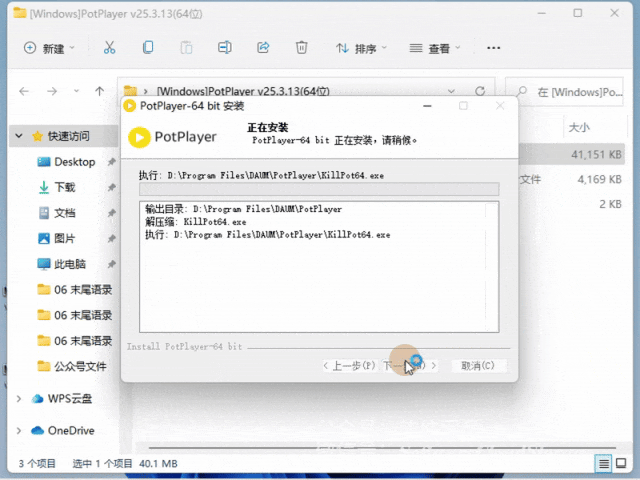The height and width of the screenshot is (480, 640).
Task: Click the horizontal scrollbar at Explorer bottom
Action: click(382, 448)
